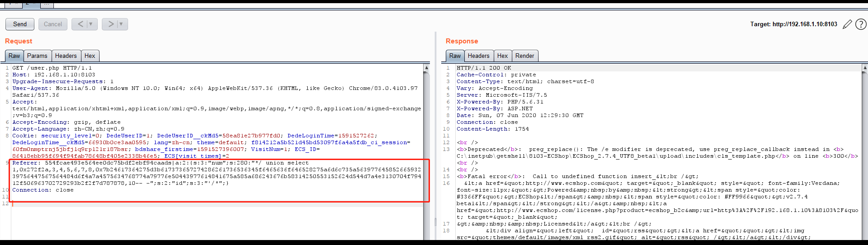
Task: Open the Response Render tab
Action: (525, 56)
